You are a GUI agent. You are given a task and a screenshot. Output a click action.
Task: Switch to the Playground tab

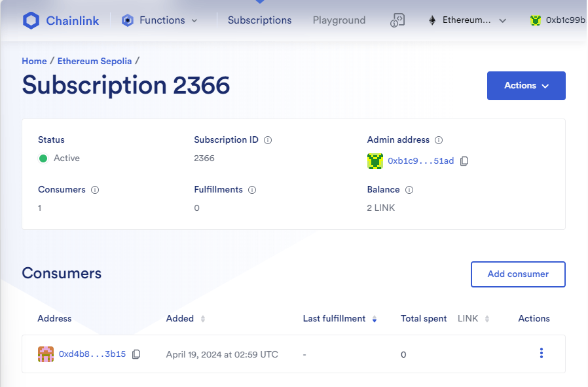click(339, 20)
